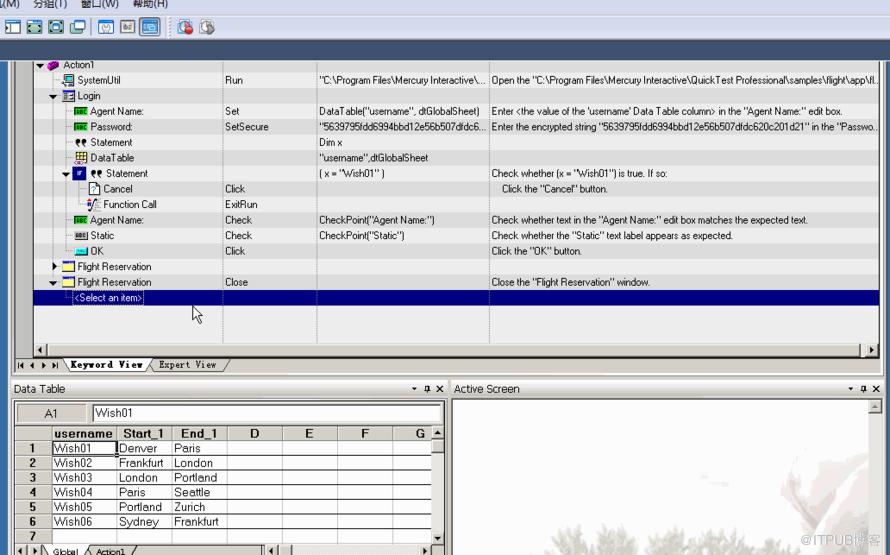
Task: Click the username column header
Action: [x=84, y=434]
